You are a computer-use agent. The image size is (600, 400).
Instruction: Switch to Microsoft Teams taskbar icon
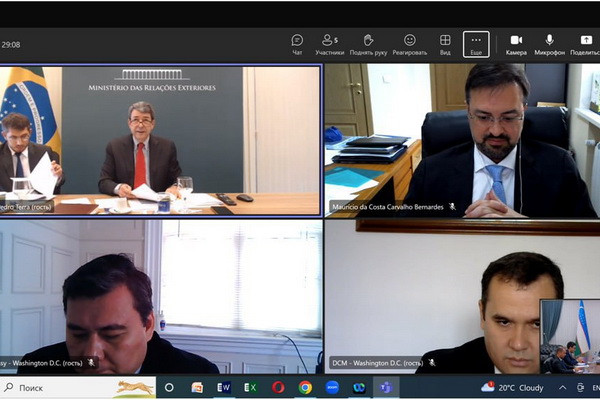[x=385, y=387]
